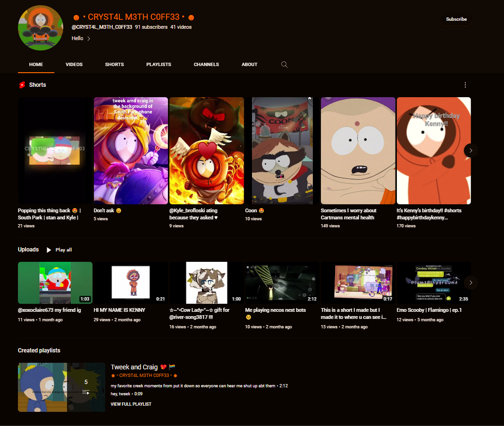Click the '91 subscribers' count
504x426 pixels.
[151, 27]
